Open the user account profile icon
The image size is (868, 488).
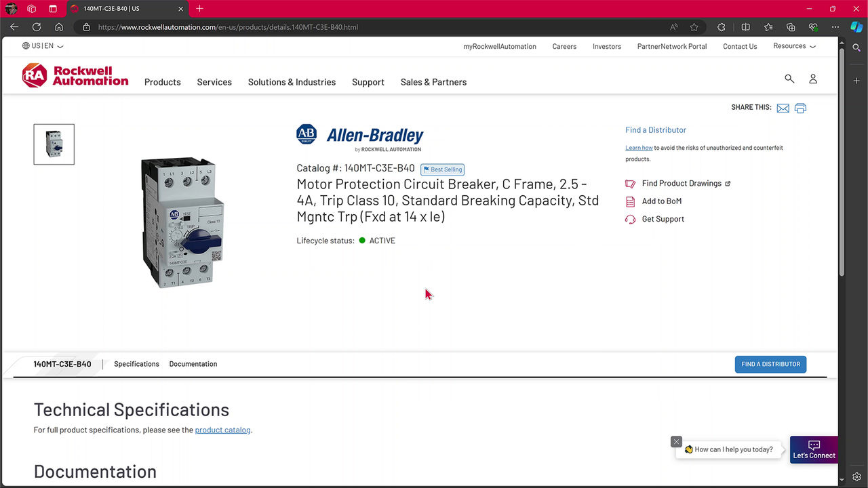[812, 79]
